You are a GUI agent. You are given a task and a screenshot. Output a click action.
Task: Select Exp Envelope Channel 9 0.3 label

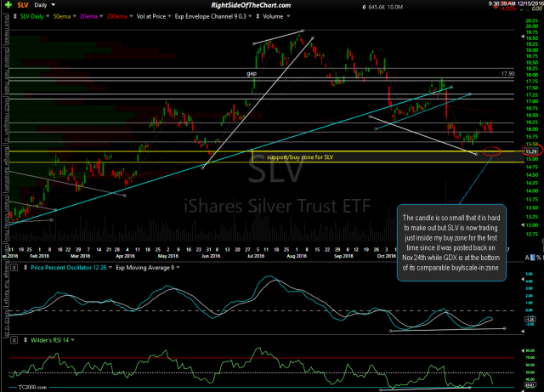click(210, 16)
